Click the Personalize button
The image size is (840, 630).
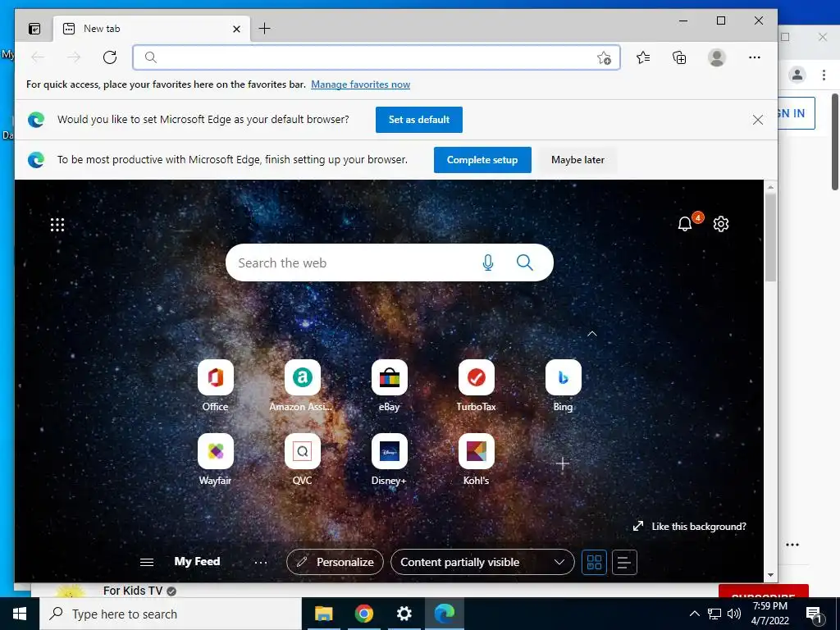[x=335, y=562]
